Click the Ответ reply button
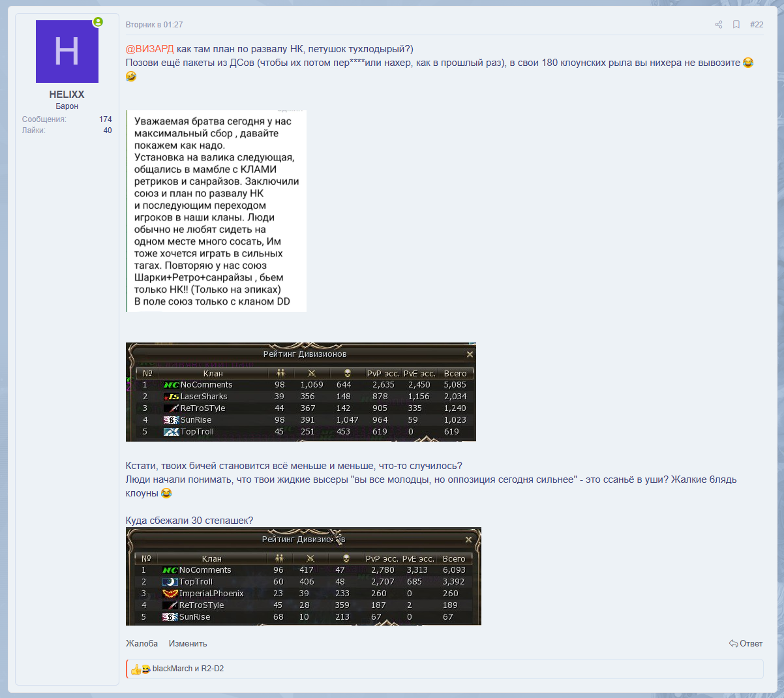Screen dimensions: 784x698 (746, 644)
